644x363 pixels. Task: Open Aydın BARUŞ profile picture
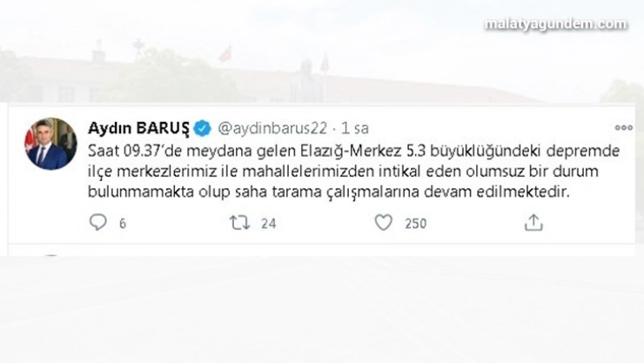coord(51,144)
